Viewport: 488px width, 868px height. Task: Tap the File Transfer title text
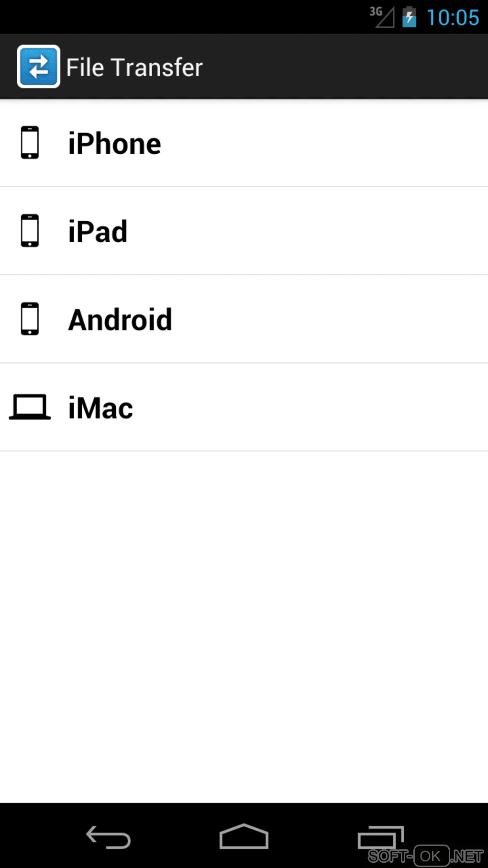[134, 67]
